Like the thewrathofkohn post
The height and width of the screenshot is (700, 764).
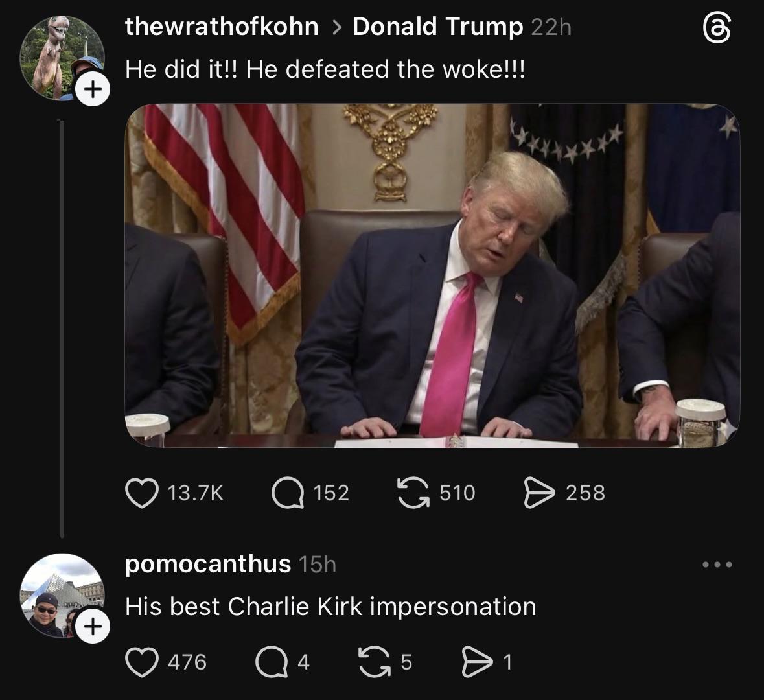click(x=141, y=493)
